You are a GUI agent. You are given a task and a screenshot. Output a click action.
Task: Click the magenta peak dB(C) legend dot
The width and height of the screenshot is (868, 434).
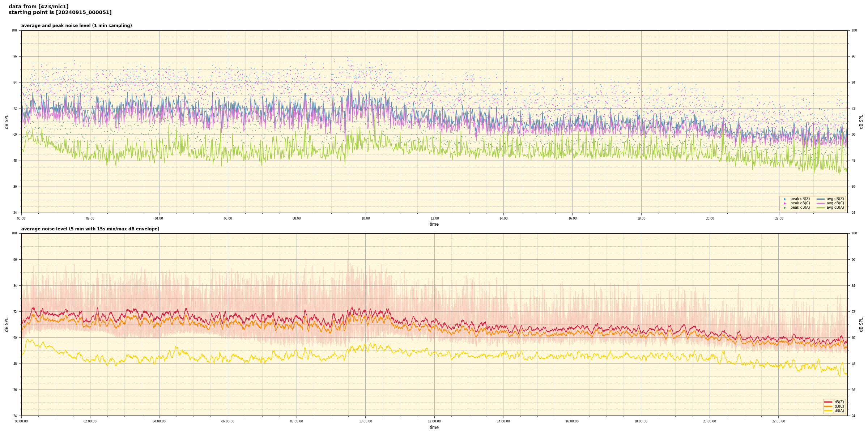click(784, 203)
